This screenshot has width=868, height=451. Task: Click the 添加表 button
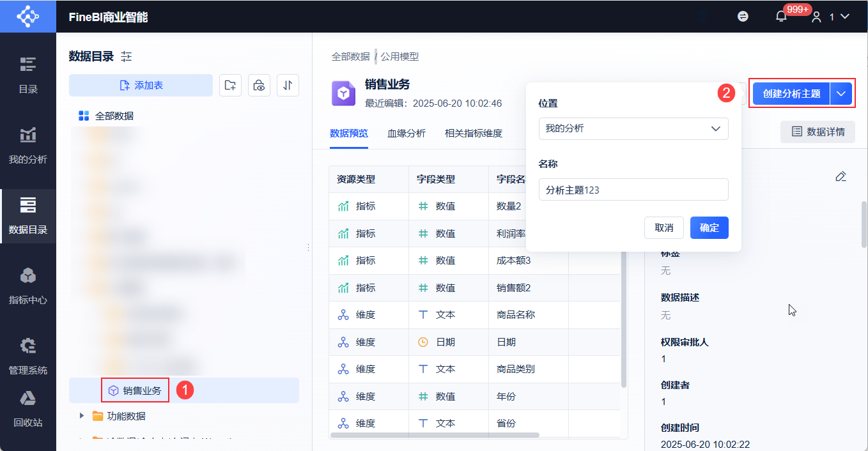click(x=141, y=85)
